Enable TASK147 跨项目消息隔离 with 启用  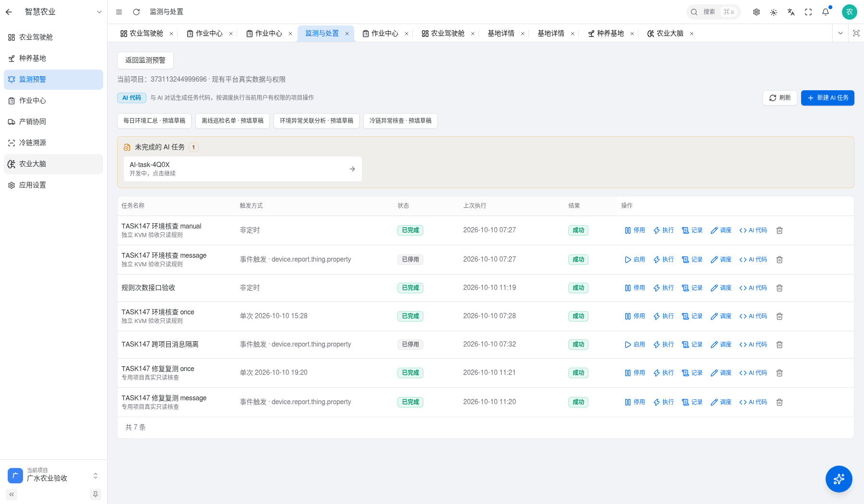(635, 345)
